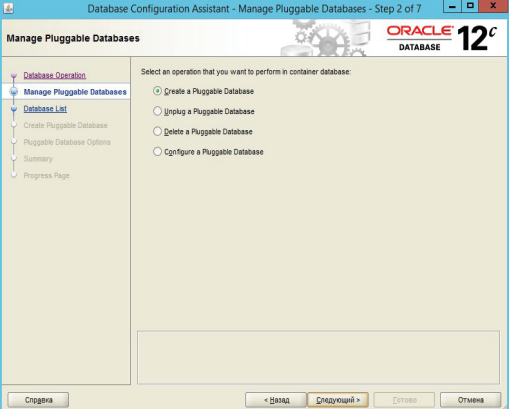Click the Database List step bullet icon
The width and height of the screenshot is (509, 409).
(14, 109)
